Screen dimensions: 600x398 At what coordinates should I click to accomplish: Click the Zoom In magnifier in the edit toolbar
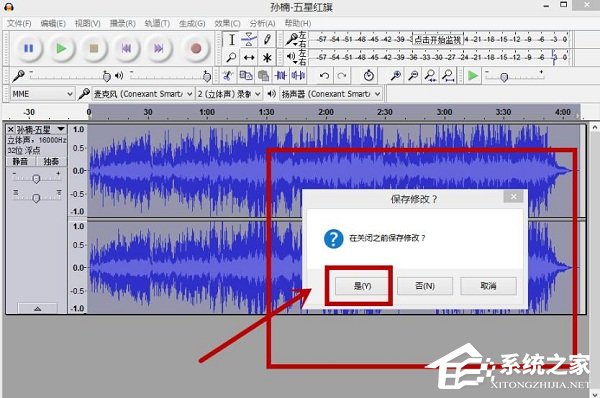396,75
